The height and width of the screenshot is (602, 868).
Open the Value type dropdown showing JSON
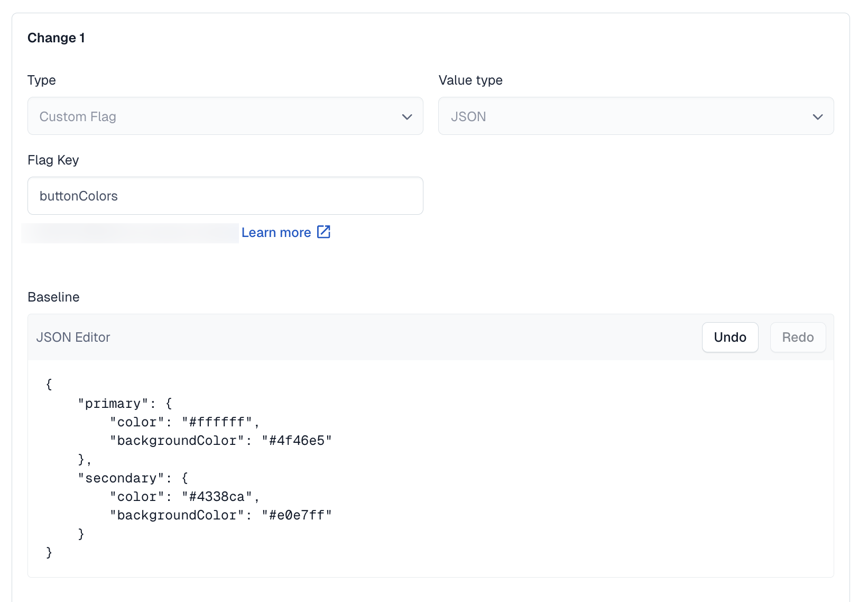click(636, 116)
